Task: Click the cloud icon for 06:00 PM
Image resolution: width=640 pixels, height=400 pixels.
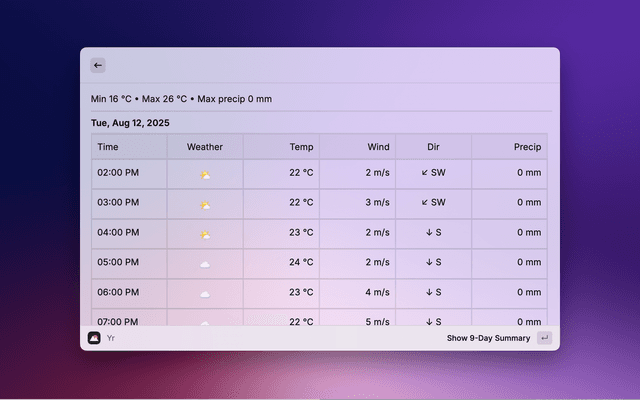Action: coord(205,293)
